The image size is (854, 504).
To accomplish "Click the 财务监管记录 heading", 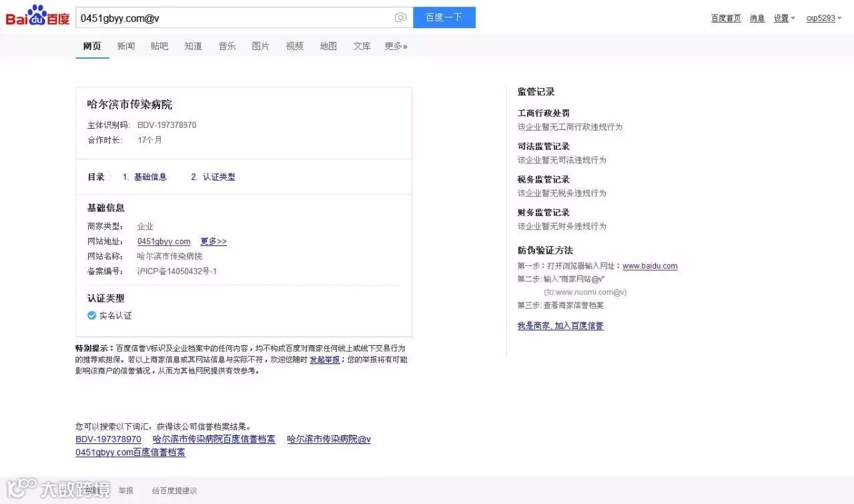I will (544, 213).
